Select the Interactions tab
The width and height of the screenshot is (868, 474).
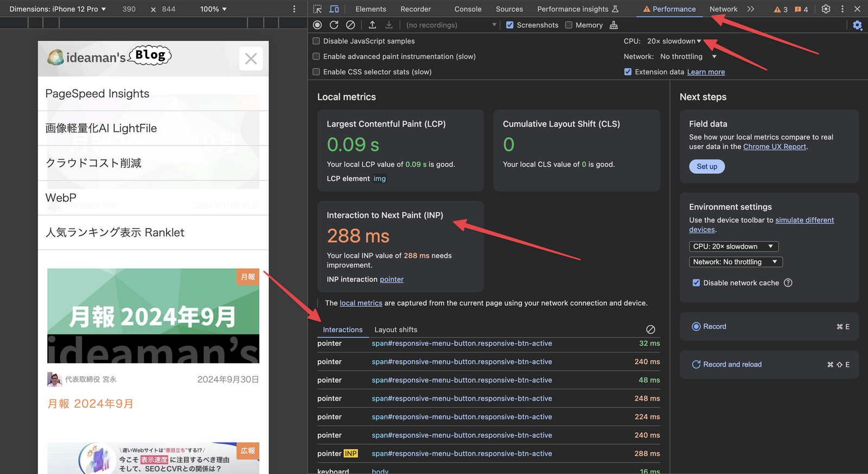point(342,330)
